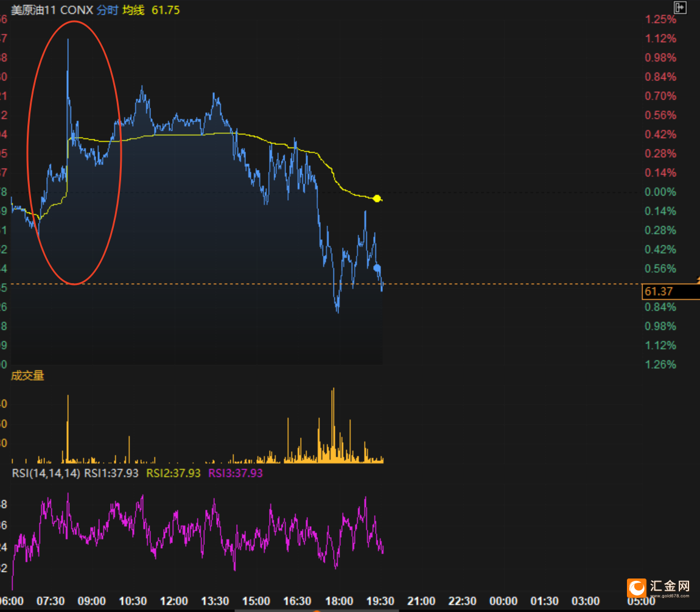Click the 18:00 time axis label
Image resolution: width=700 pixels, height=612 pixels.
point(339,601)
